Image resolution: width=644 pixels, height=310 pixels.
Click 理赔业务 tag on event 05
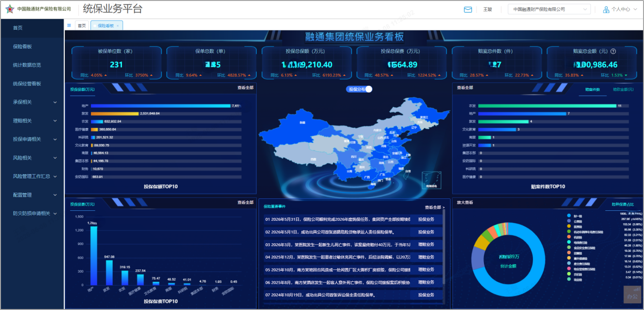(426, 270)
